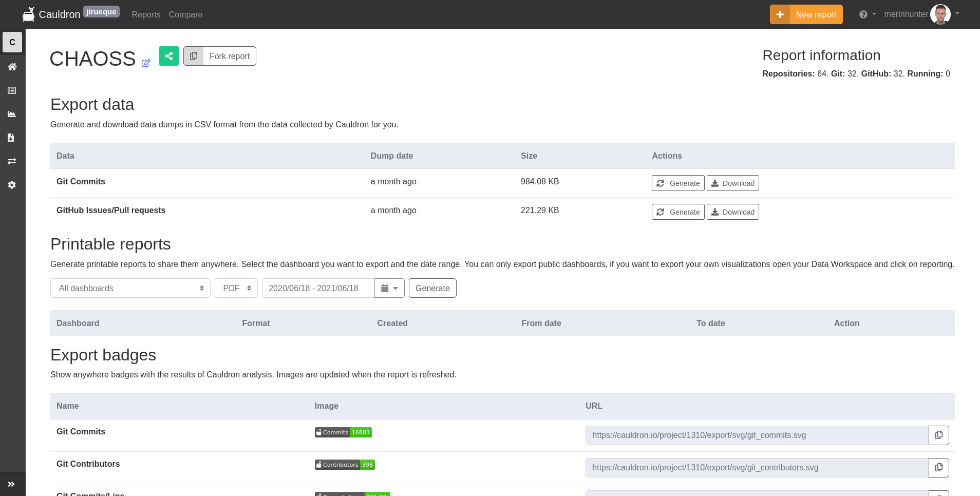The image size is (980, 496).
Task: Click the 984.08 KB size value
Action: point(540,181)
